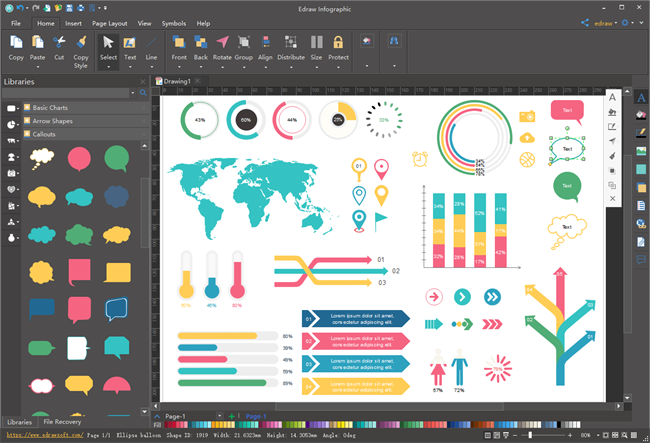Image resolution: width=650 pixels, height=443 pixels.
Task: Click the letter A in the floating toolbar
Action: [x=612, y=97]
